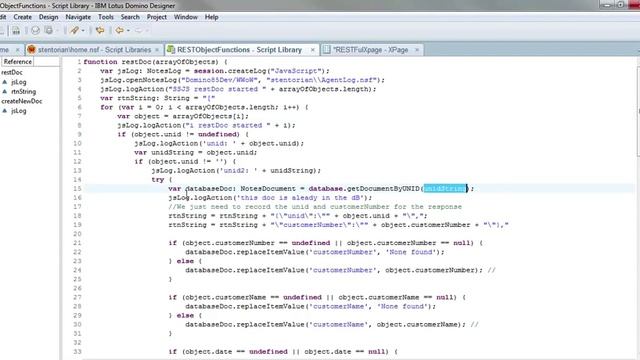Click triangle icon beside jsLog under createNewDoc
This screenshot has height=360, width=640.
pyautogui.click(x=4, y=111)
